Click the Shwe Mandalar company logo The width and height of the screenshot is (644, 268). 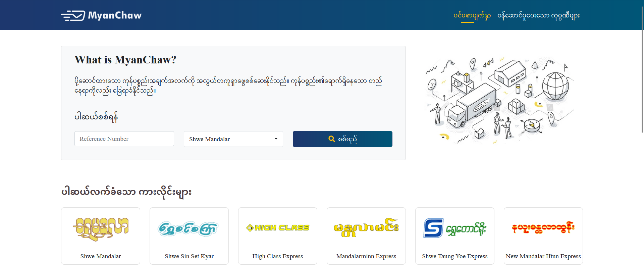tap(101, 228)
